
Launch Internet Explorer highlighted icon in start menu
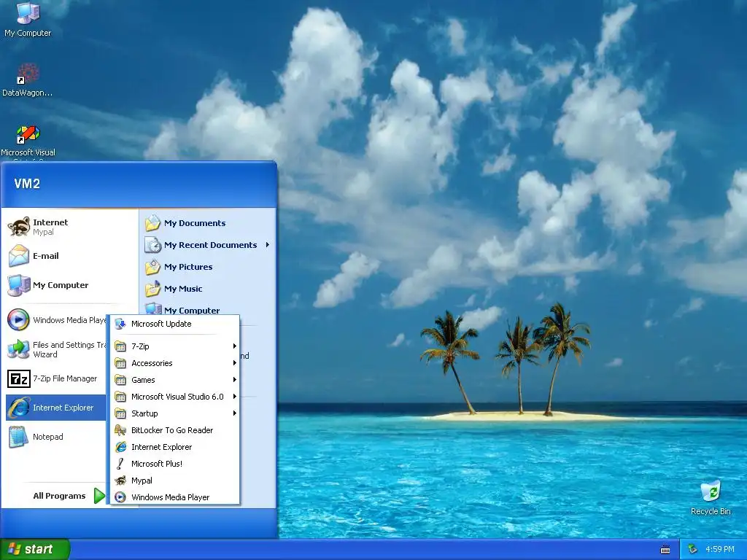[19, 408]
